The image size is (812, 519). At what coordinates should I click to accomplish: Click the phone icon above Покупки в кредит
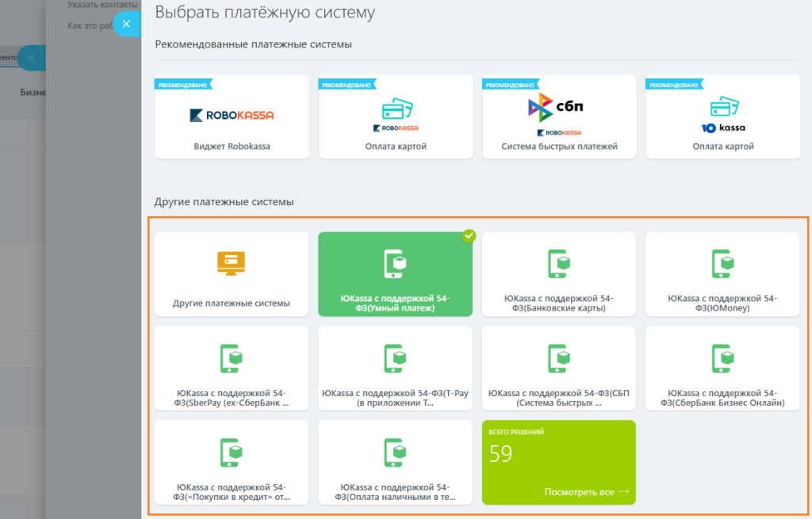click(231, 452)
